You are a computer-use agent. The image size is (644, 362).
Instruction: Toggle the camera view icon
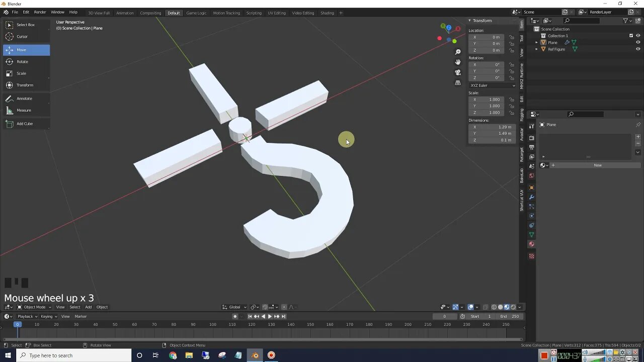coord(458,72)
